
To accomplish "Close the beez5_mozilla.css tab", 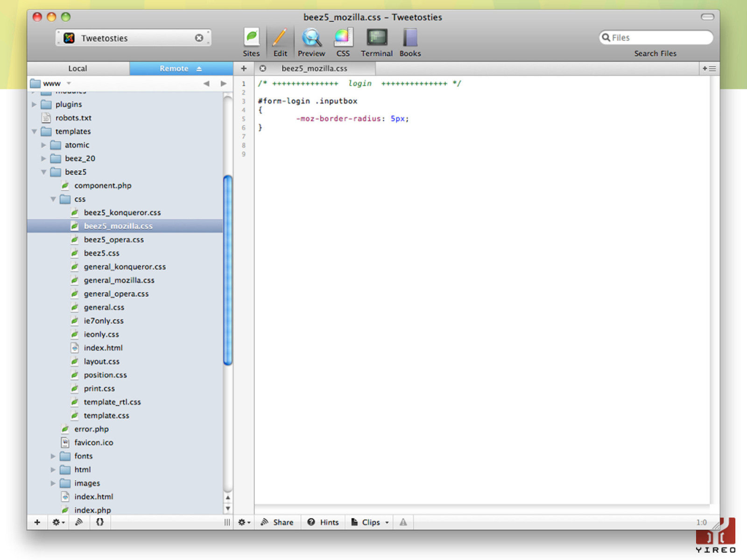I will pos(263,69).
